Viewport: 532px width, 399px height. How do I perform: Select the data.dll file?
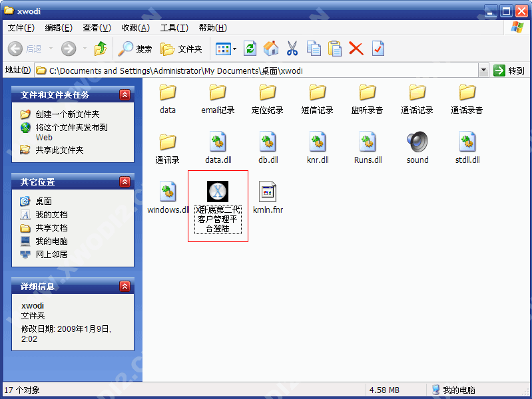click(x=218, y=142)
